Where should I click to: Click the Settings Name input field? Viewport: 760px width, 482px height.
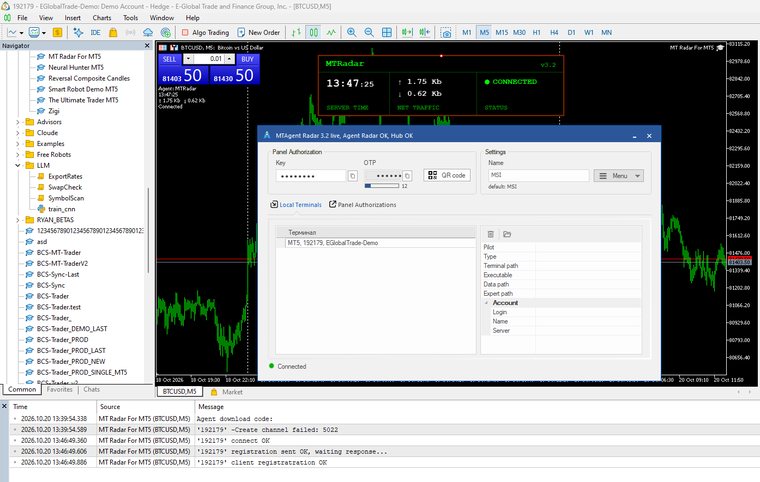[538, 175]
